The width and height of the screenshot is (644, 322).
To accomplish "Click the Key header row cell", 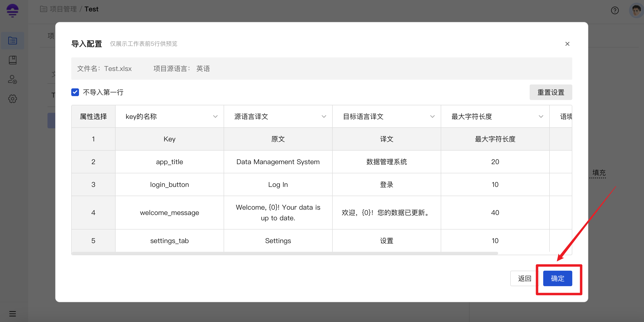I will coord(170,139).
